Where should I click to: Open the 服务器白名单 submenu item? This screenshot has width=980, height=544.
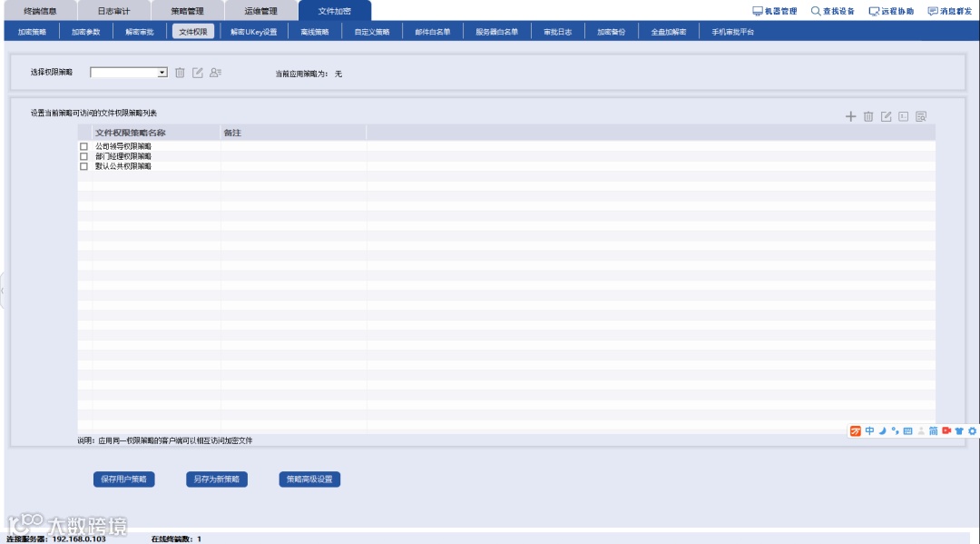coord(497,32)
